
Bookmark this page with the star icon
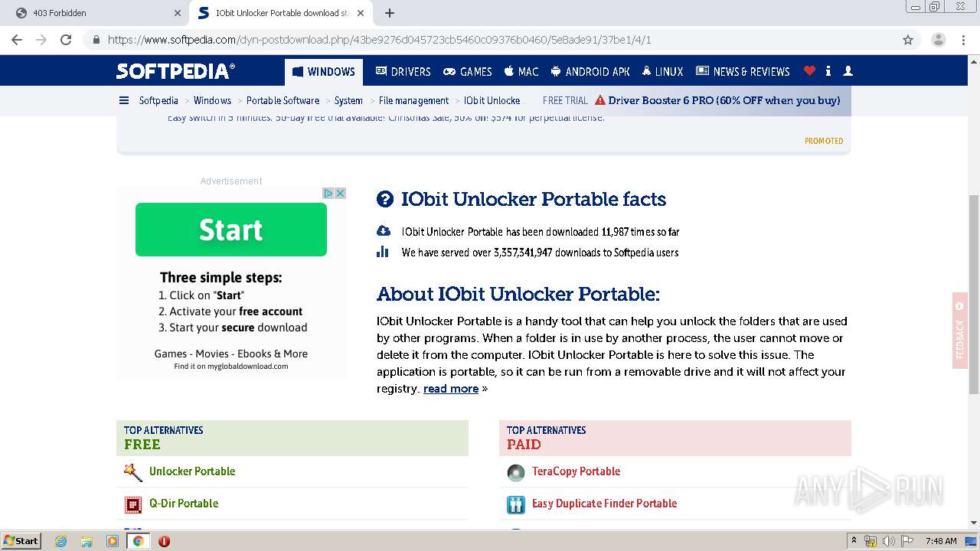[908, 40]
